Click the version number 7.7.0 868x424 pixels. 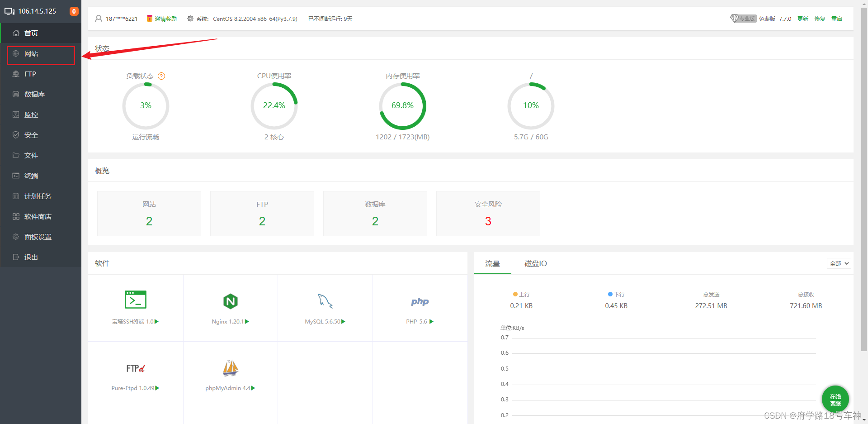click(x=785, y=19)
